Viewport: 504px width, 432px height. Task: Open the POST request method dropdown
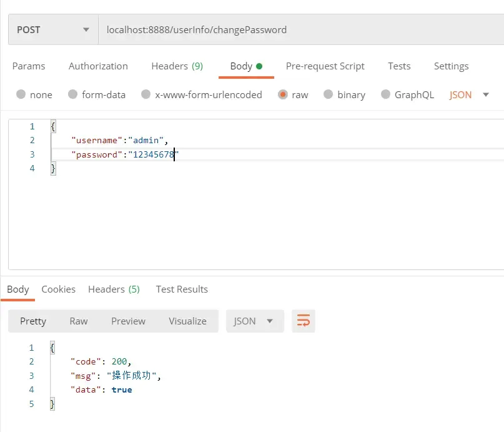(x=52, y=29)
